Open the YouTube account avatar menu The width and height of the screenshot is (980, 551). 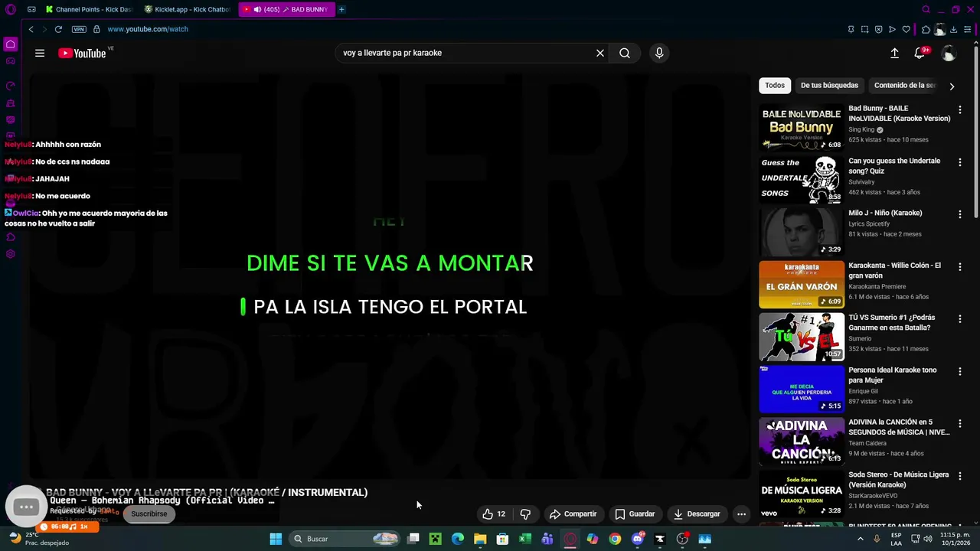[949, 53]
